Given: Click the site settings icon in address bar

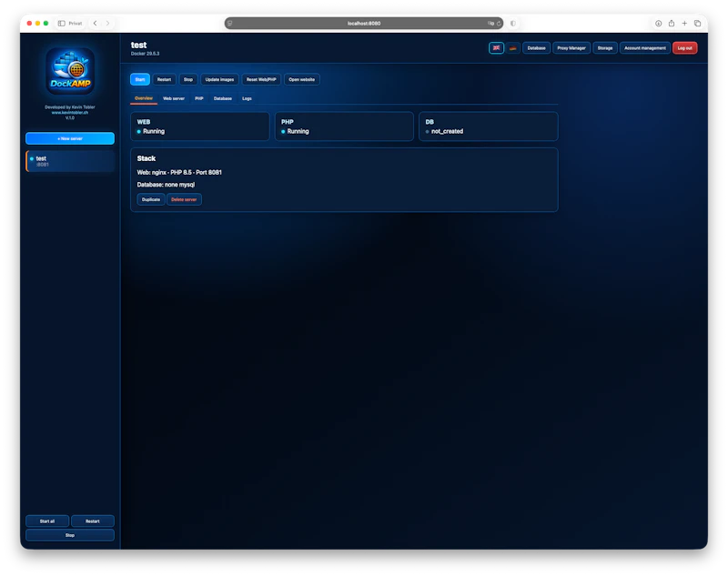Looking at the screenshot, I should click(x=230, y=24).
